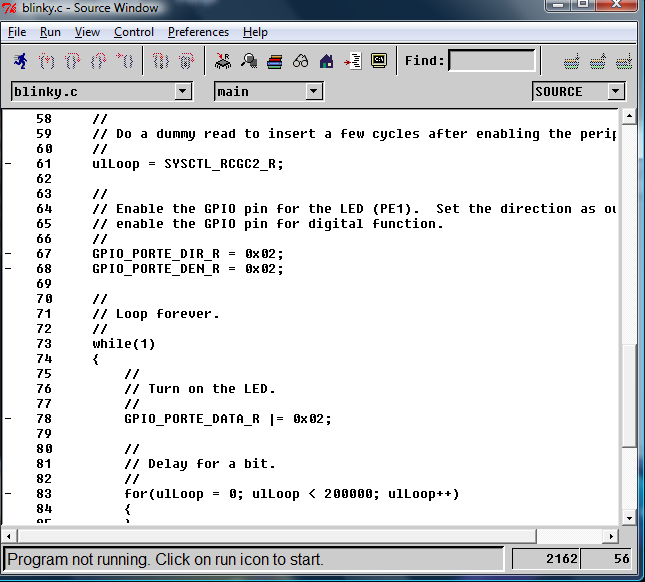Screen dimensions: 645x582
Task: Click line 78 'GPIO_PORTE_DATA_R |= 0x02;'
Action: [228, 419]
